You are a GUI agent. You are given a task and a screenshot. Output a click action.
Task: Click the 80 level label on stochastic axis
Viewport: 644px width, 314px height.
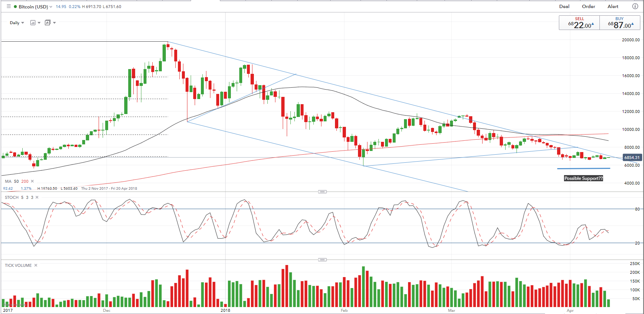pos(637,209)
